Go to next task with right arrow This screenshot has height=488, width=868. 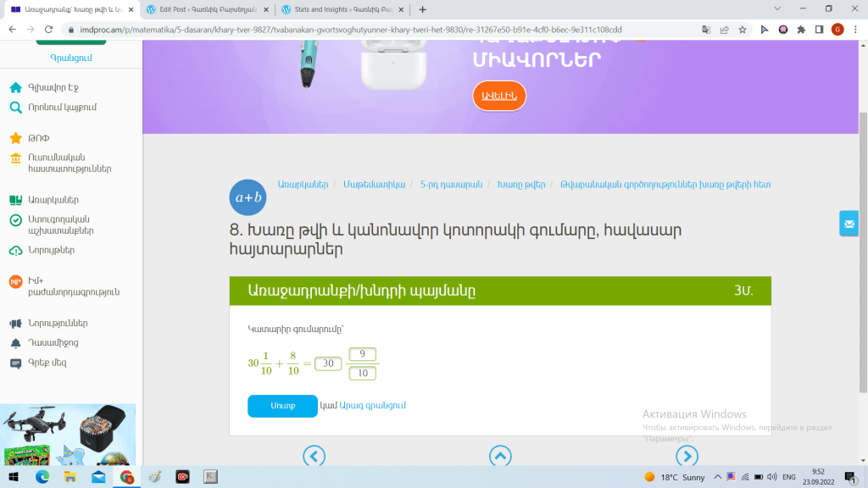tap(687, 457)
